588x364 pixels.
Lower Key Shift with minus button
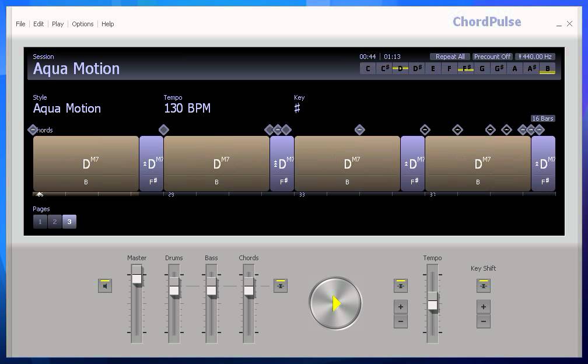click(484, 321)
